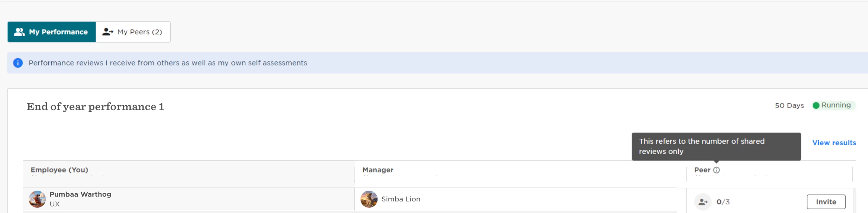Select the Running status badge
The width and height of the screenshot is (868, 213).
pos(834,105)
